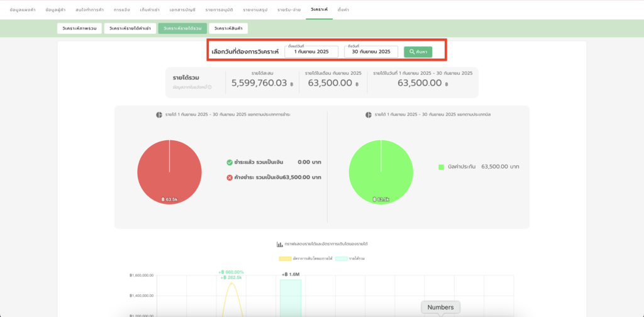
Task: Open the ข้อมูลแผงค้า menu tab
Action: (22, 9)
